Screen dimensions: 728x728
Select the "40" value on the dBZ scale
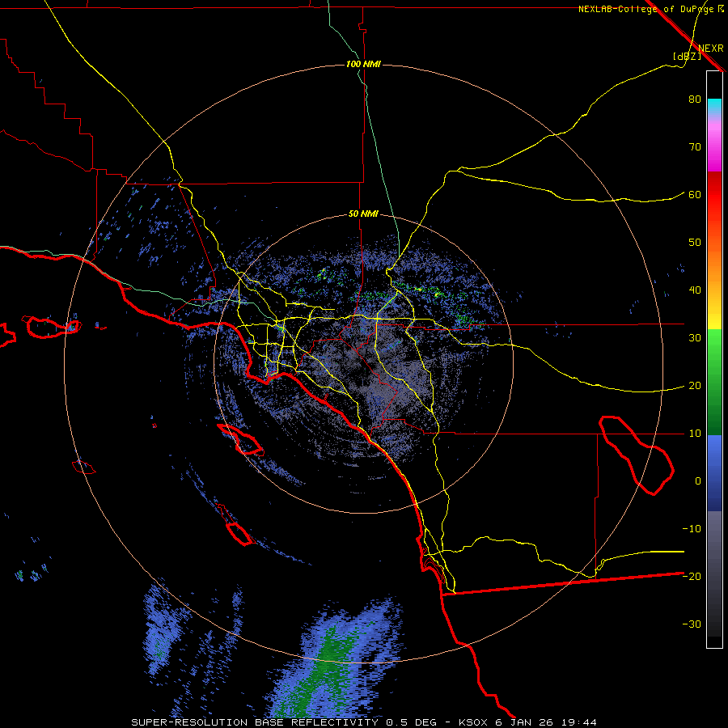[695, 290]
